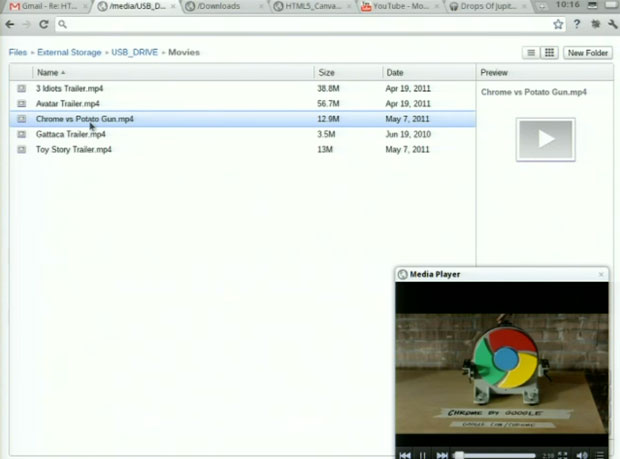Navigate to Files in the breadcrumb
This screenshot has width=620, height=459.
[18, 52]
